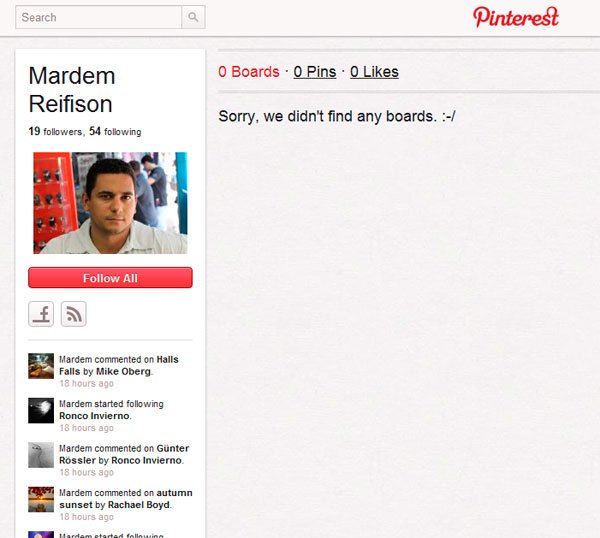The image size is (600, 538).
Task: Open the Günter Rössler pin link
Action: [x=124, y=454]
